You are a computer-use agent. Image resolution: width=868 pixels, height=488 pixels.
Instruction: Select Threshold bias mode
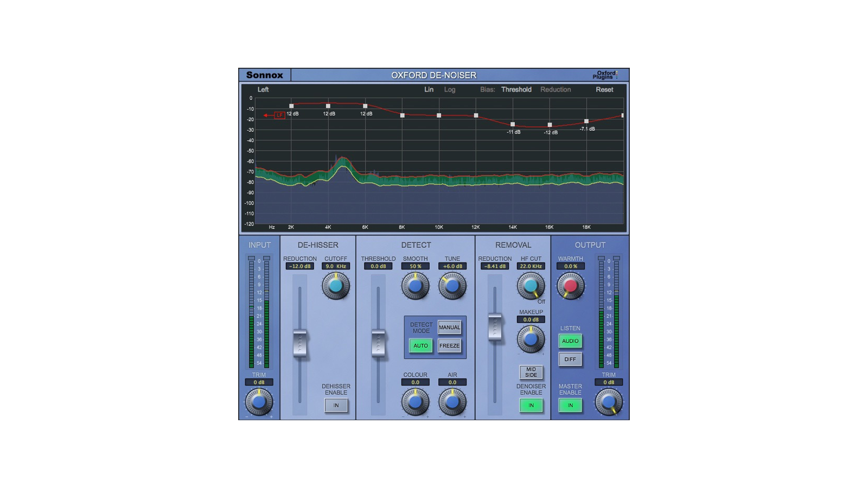tap(516, 89)
